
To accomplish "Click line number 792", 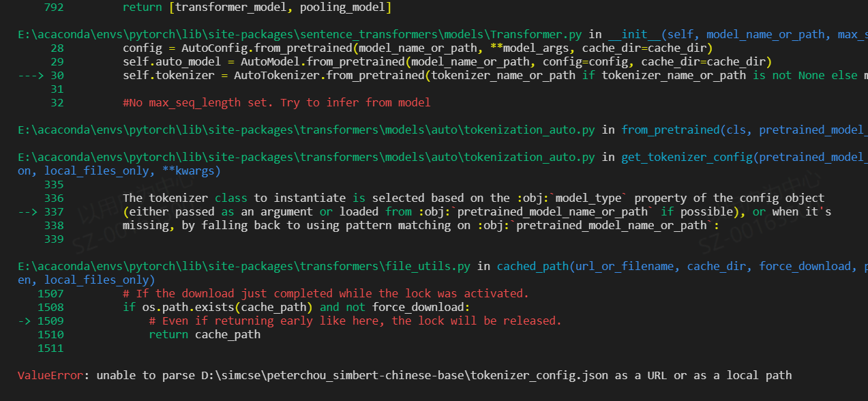I will [53, 7].
